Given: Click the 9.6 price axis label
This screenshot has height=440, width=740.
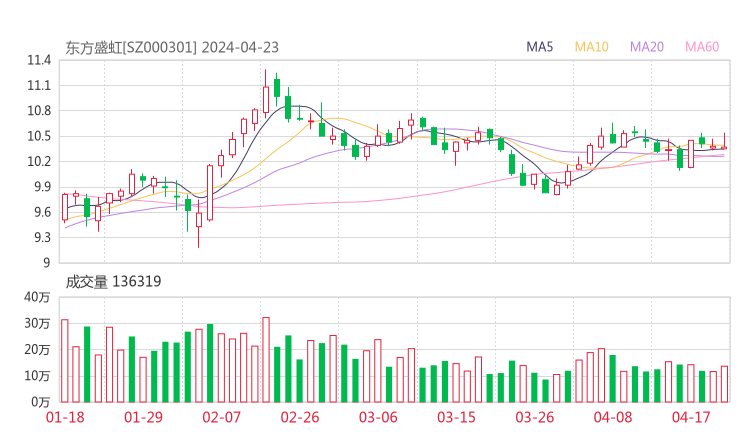Looking at the screenshot, I should click(42, 212).
